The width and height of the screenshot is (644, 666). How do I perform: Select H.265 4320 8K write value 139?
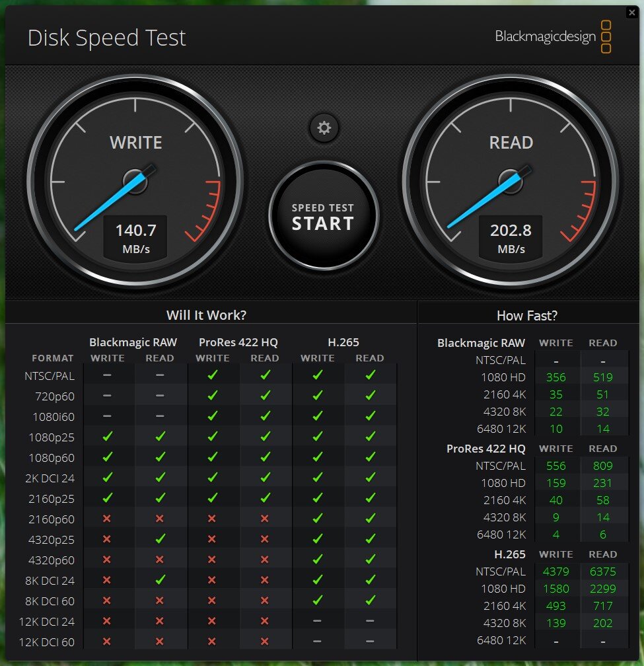[x=556, y=623]
